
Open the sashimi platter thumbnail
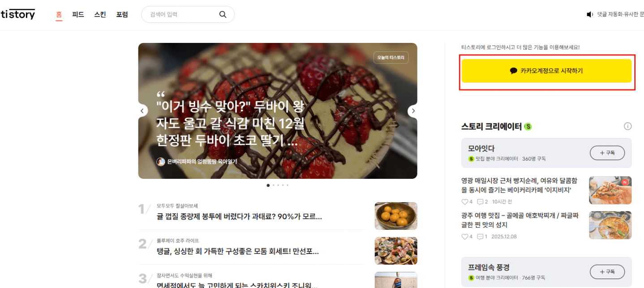(x=396, y=251)
